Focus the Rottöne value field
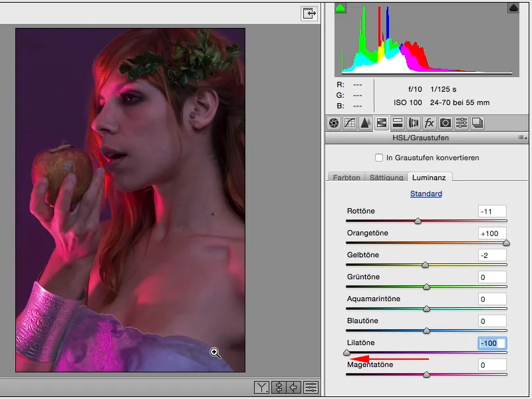 (492, 211)
